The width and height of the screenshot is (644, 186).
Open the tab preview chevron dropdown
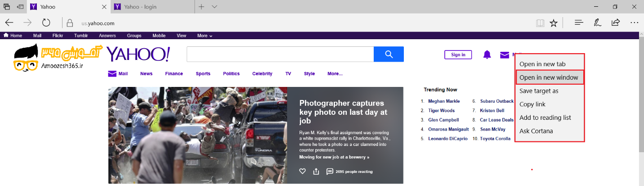pyautogui.click(x=215, y=7)
